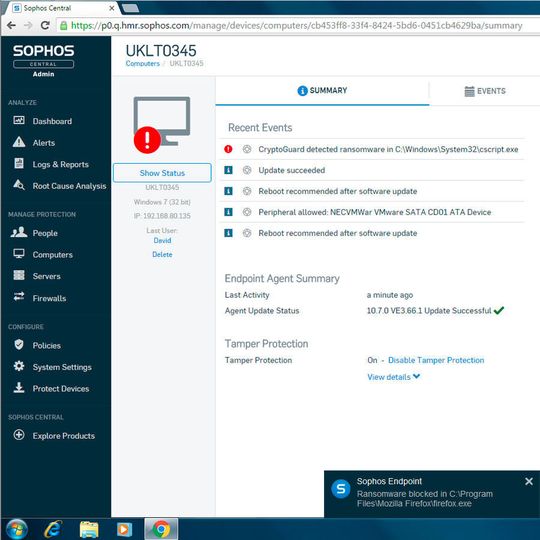This screenshot has width=540, height=540.
Task: Click the Protect Devices download icon
Action: 19,388
